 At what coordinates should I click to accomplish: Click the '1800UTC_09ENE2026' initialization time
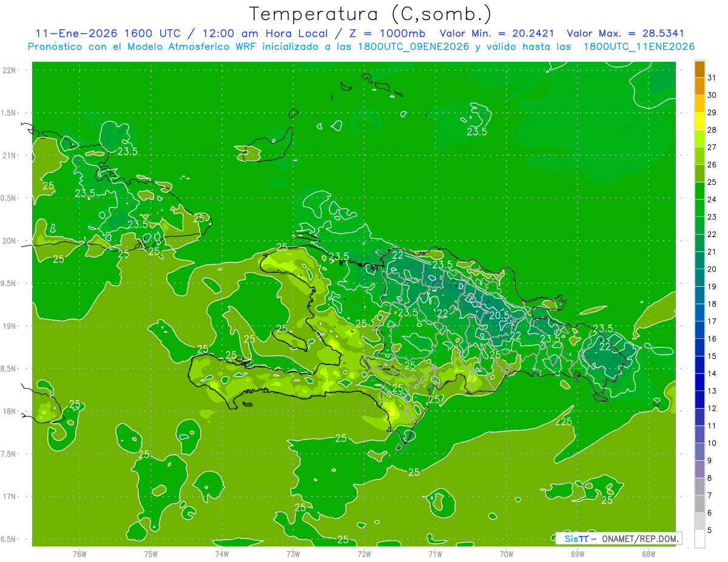point(414,47)
